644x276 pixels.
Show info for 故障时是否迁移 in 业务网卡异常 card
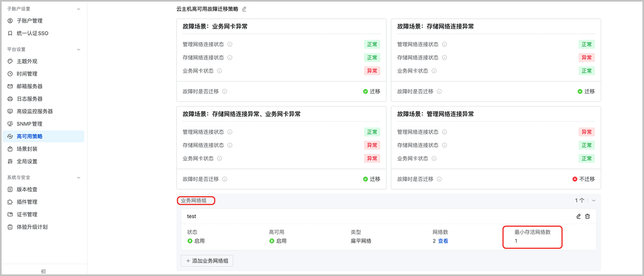coord(224,92)
